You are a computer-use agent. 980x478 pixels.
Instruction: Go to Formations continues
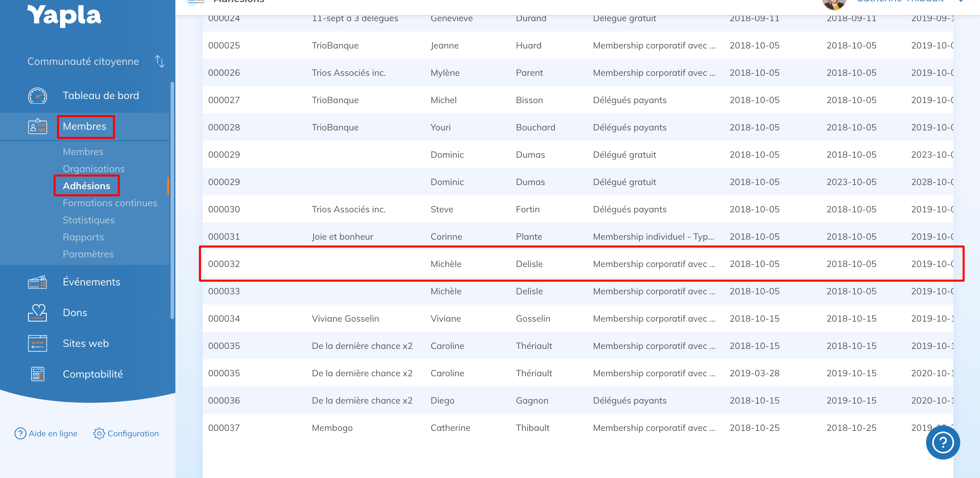click(x=110, y=203)
